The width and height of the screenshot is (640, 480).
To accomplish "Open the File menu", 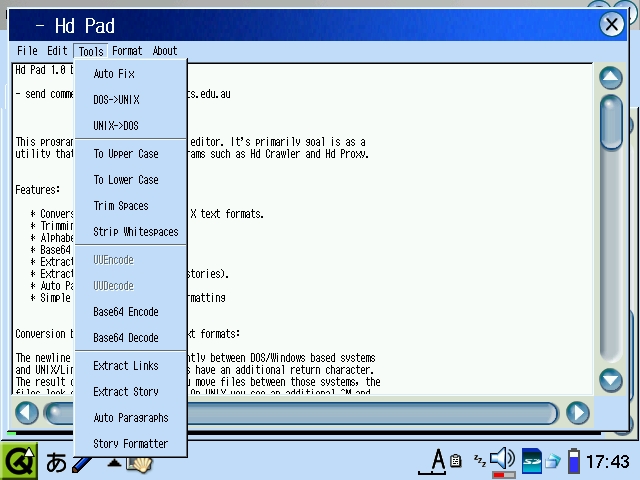I will pos(27,51).
